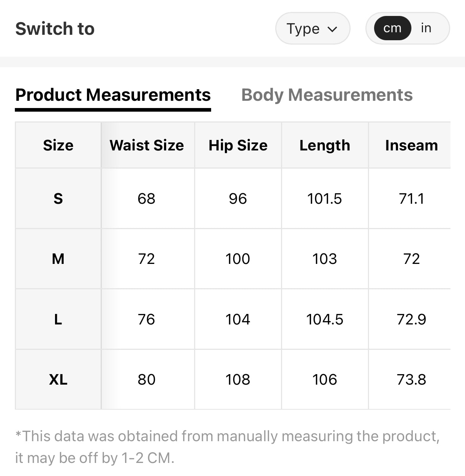Click the Hip Size column header

coord(238,145)
